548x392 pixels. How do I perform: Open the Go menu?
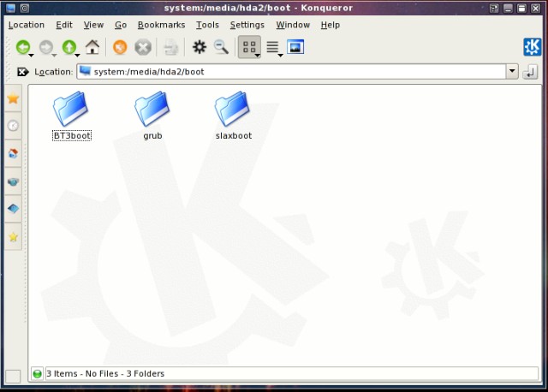pyautogui.click(x=121, y=25)
